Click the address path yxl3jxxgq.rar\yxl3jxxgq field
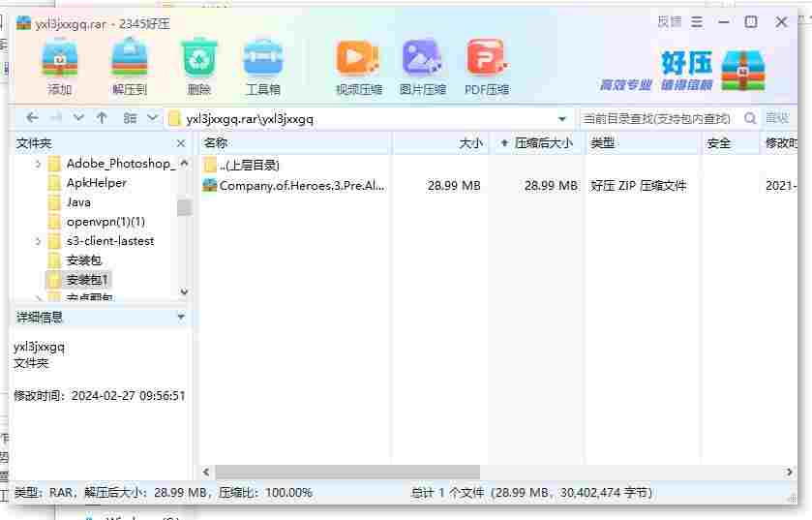 point(363,118)
